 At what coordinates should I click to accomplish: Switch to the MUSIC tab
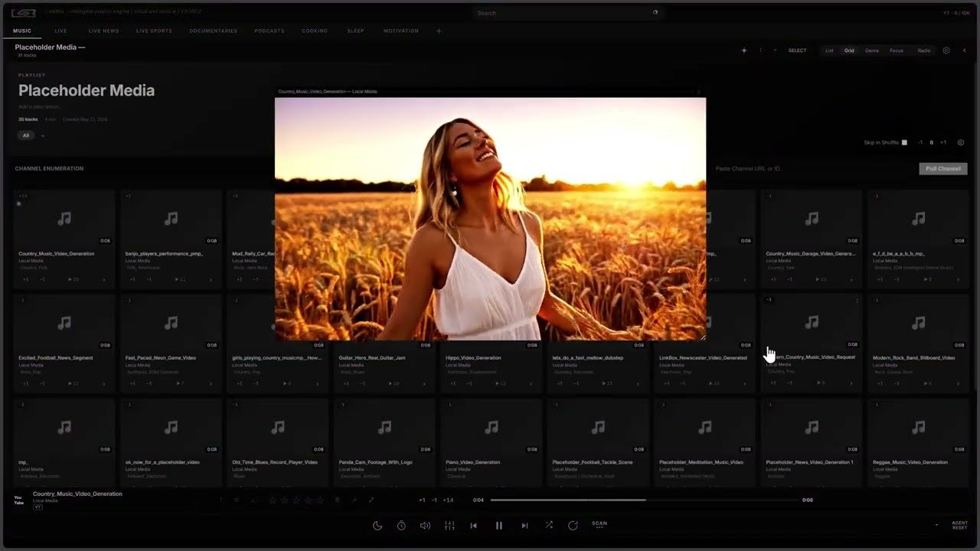(x=22, y=31)
